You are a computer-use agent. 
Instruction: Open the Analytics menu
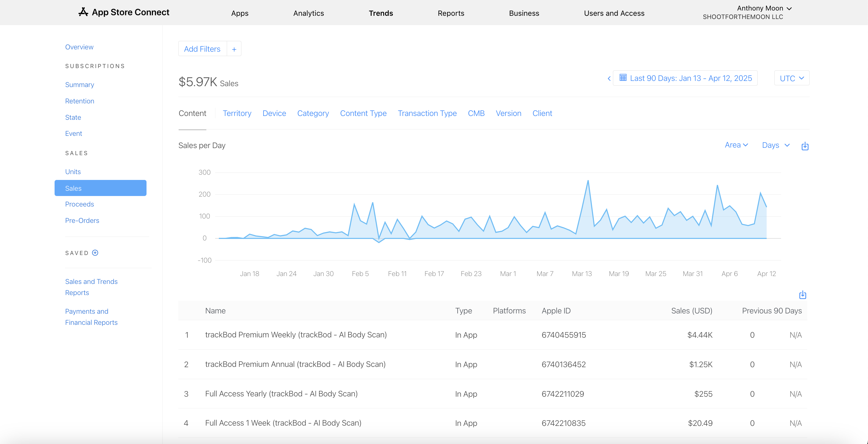click(308, 13)
